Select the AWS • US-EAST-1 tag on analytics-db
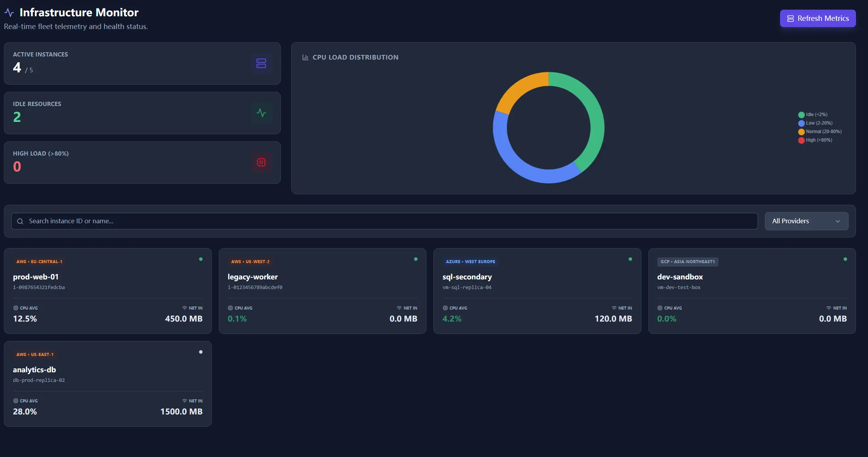This screenshot has width=868, height=457. click(x=35, y=354)
